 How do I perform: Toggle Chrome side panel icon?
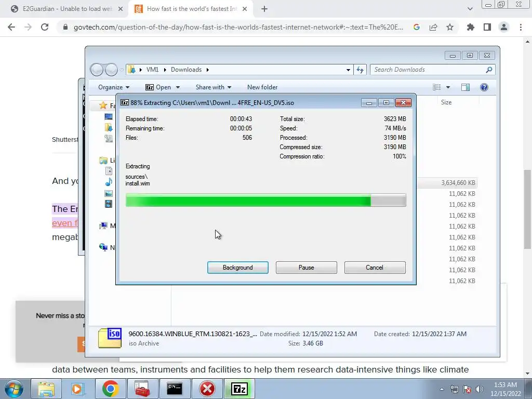(x=487, y=27)
